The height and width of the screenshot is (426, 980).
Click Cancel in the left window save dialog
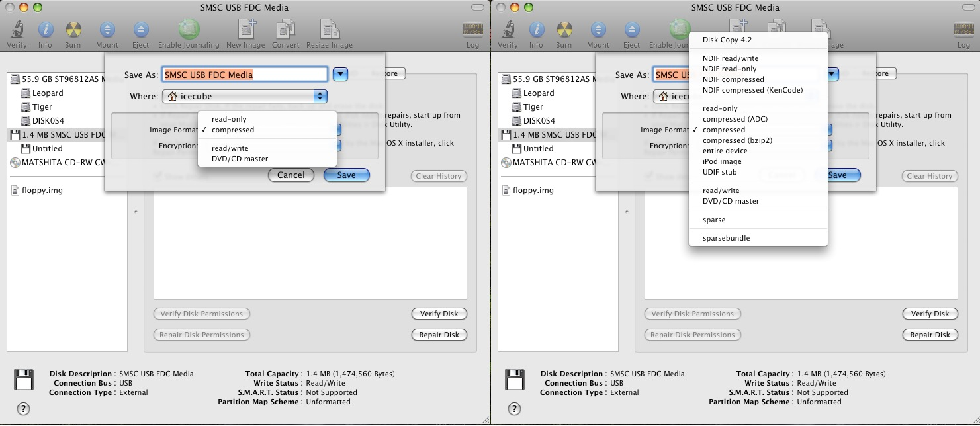[x=291, y=175]
